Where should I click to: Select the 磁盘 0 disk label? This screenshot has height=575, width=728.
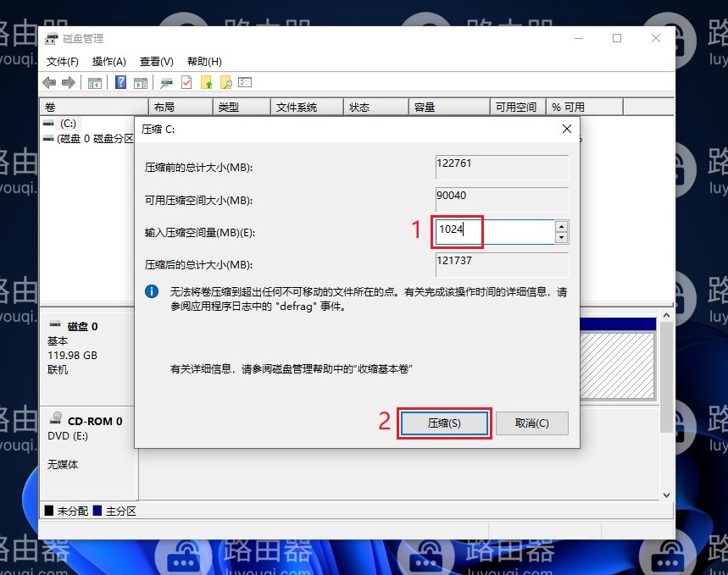click(x=83, y=327)
